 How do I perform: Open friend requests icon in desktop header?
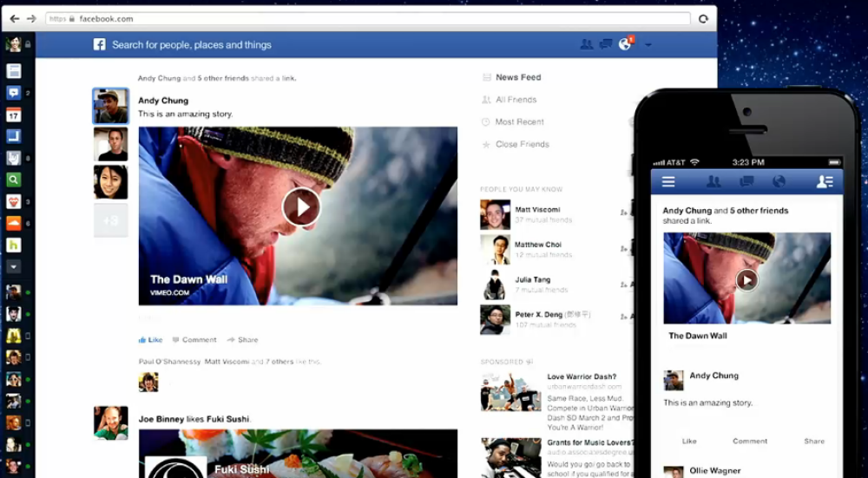(586, 44)
